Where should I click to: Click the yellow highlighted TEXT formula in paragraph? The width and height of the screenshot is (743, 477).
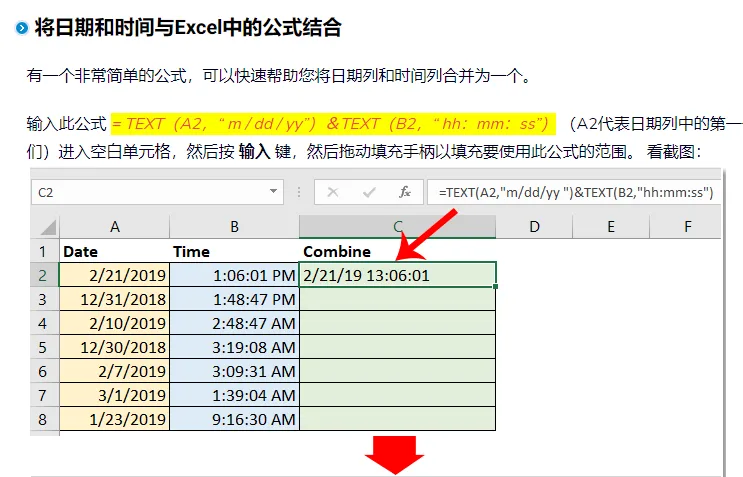coord(333,124)
